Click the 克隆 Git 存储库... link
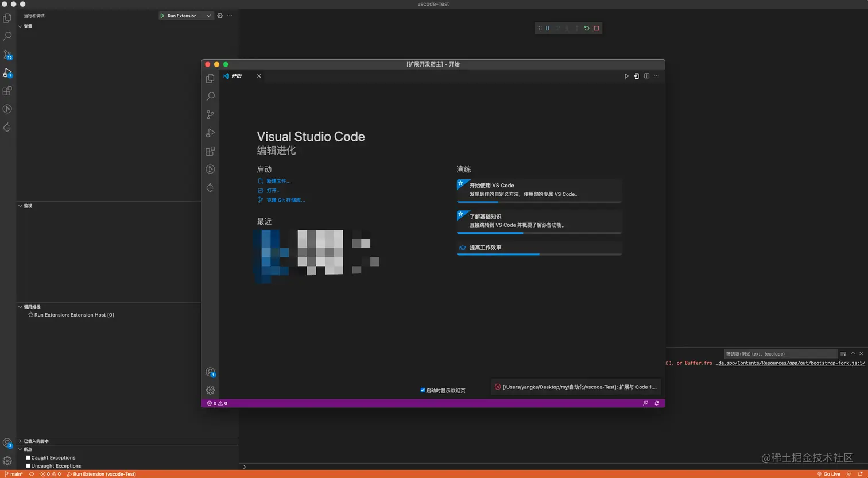868x478 pixels. pos(286,200)
